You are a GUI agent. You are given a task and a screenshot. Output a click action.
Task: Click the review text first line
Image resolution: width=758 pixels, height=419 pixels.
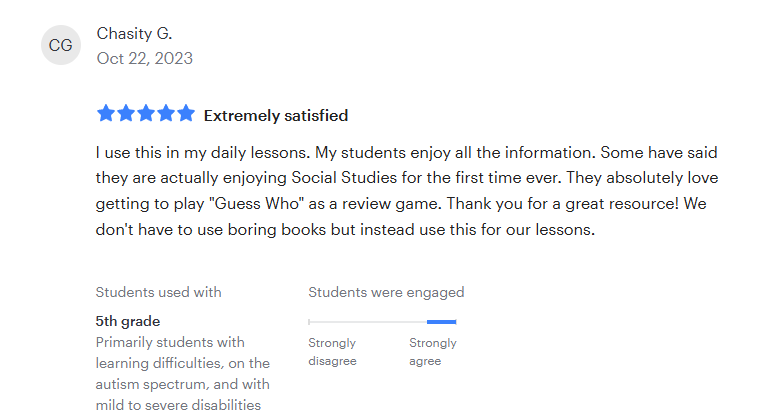tap(407, 153)
